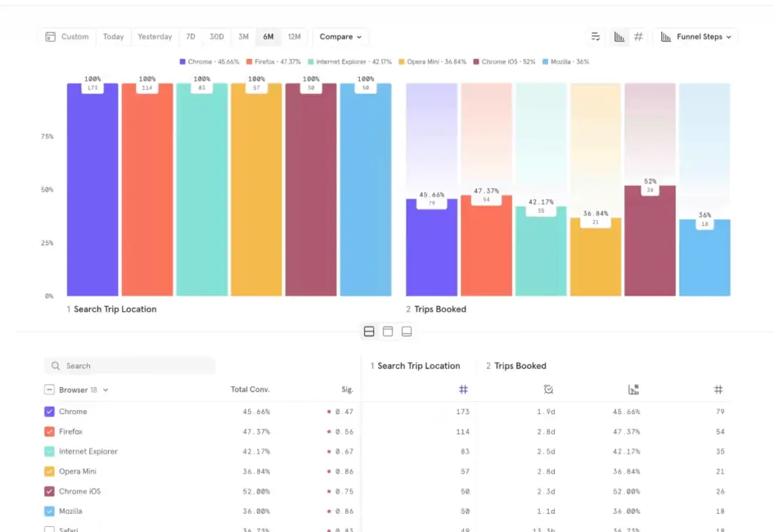The height and width of the screenshot is (532, 774).
Task: Select the Yesterday time range
Action: pos(154,36)
